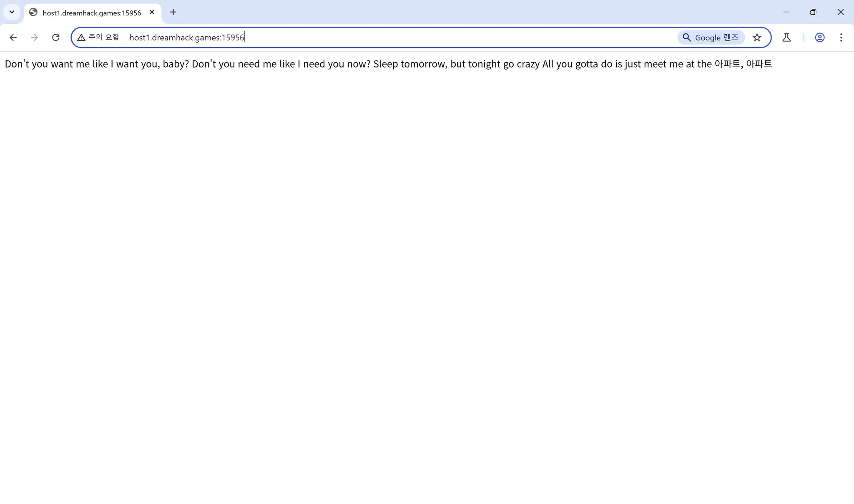The image size is (854, 504).
Task: Open Chrome Labs flask icon
Action: 786,38
